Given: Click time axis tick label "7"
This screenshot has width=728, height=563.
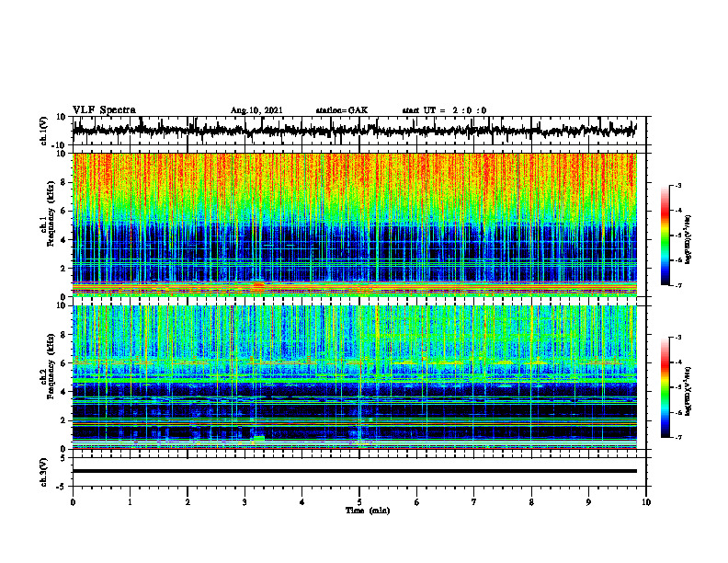Looking at the screenshot, I should 474,502.
